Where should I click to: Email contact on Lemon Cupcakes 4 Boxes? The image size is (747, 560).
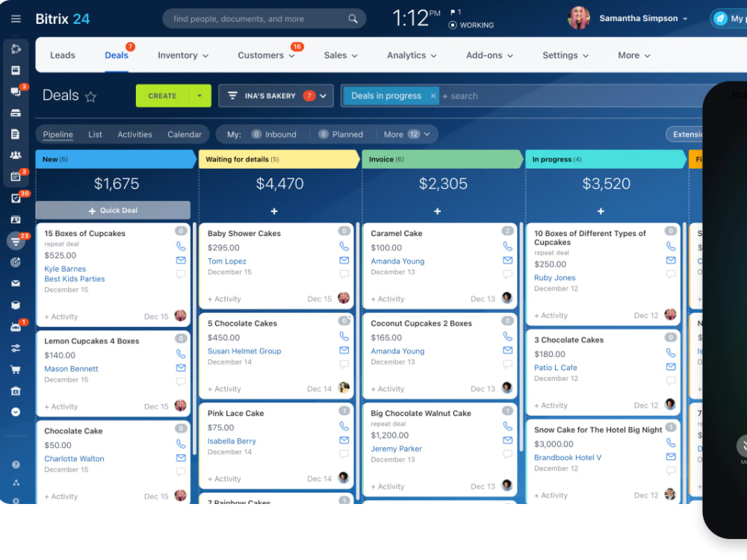click(x=181, y=367)
